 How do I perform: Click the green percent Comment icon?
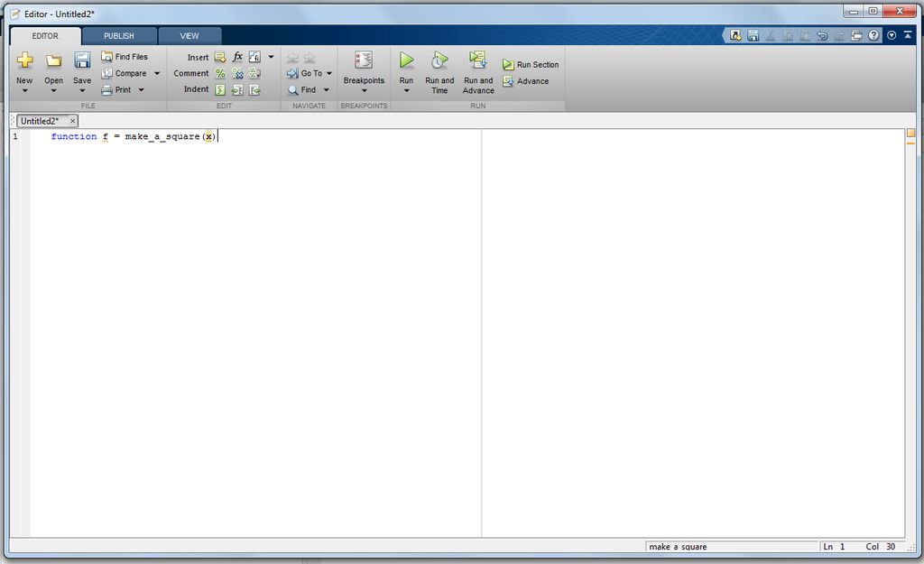tap(220, 74)
